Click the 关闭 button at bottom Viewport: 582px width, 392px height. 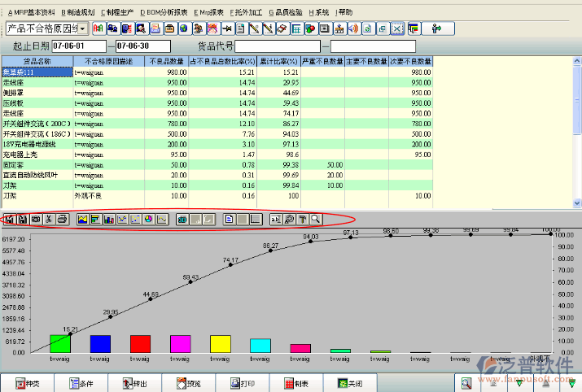point(351,383)
